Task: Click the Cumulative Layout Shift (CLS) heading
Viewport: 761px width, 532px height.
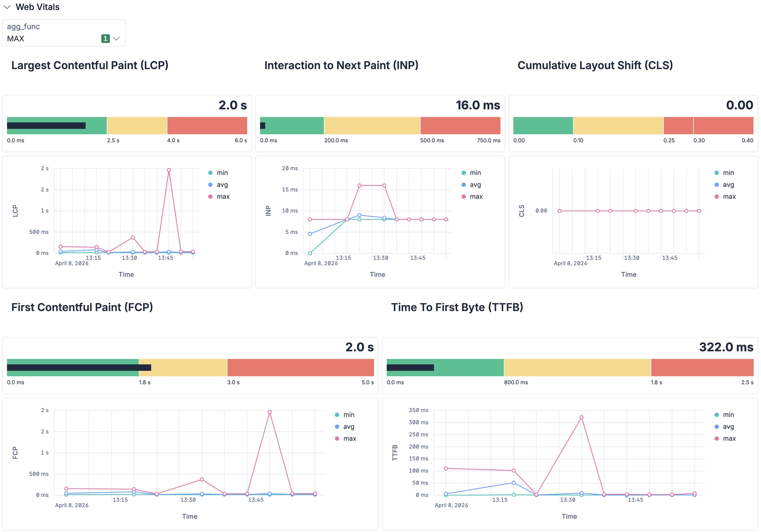Action: [595, 65]
